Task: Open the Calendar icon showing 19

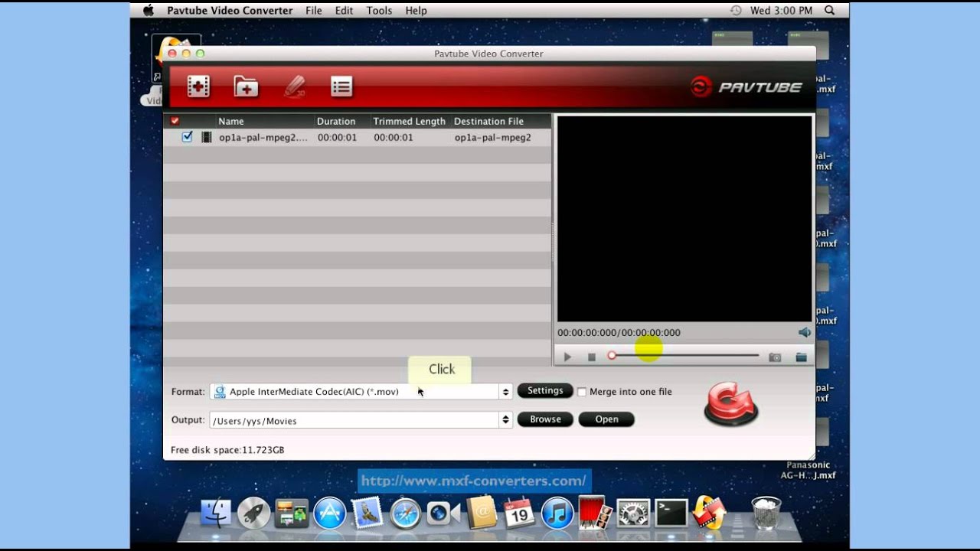Action: 519,513
